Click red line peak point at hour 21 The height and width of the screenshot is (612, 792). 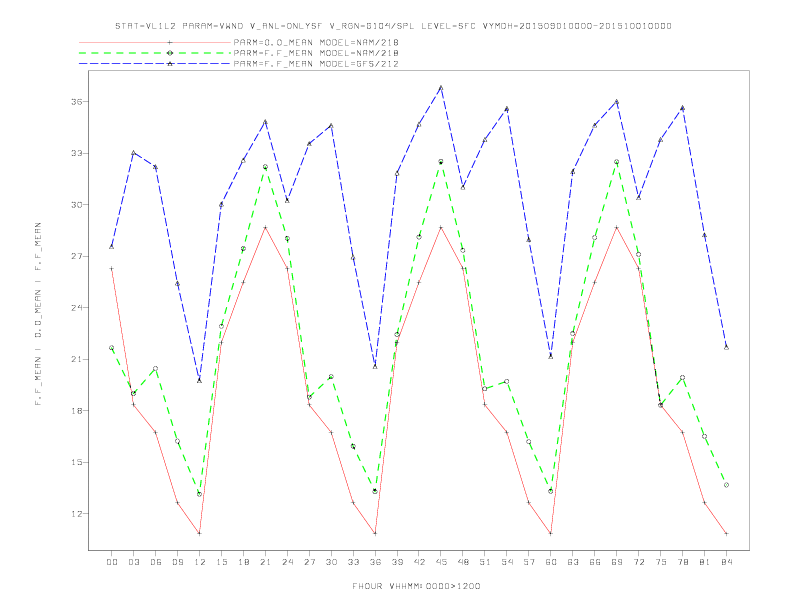265,227
